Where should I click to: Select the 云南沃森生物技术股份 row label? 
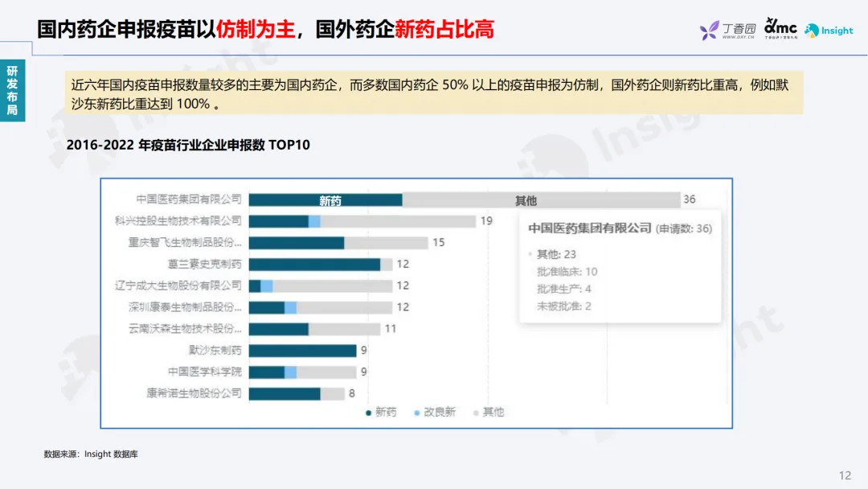[185, 328]
